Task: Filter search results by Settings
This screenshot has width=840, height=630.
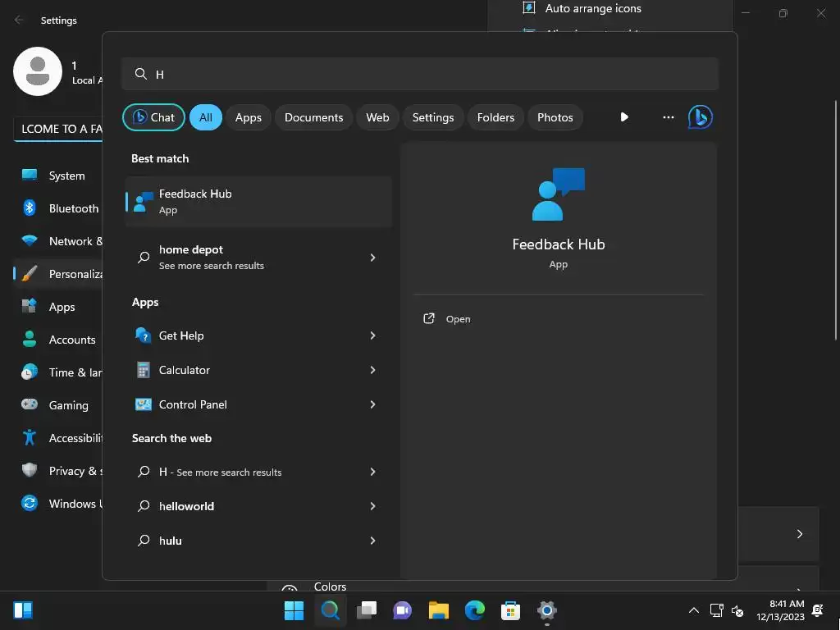Action: coord(433,117)
